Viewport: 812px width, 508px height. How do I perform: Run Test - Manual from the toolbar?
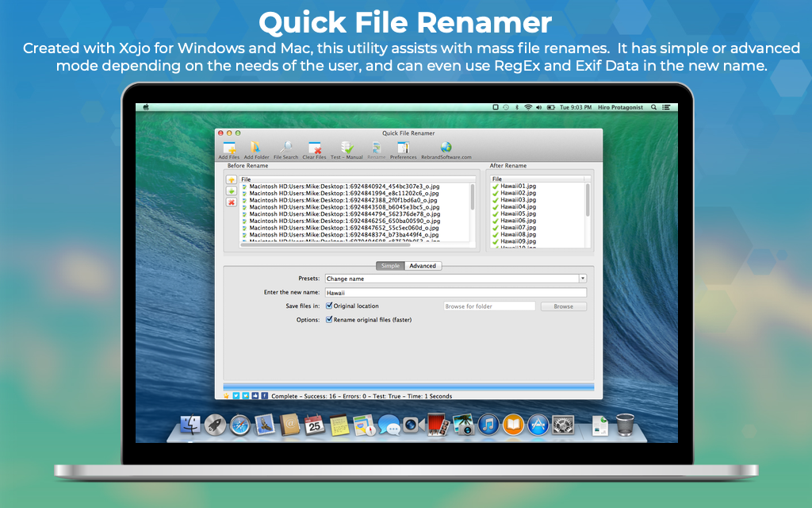click(x=347, y=148)
